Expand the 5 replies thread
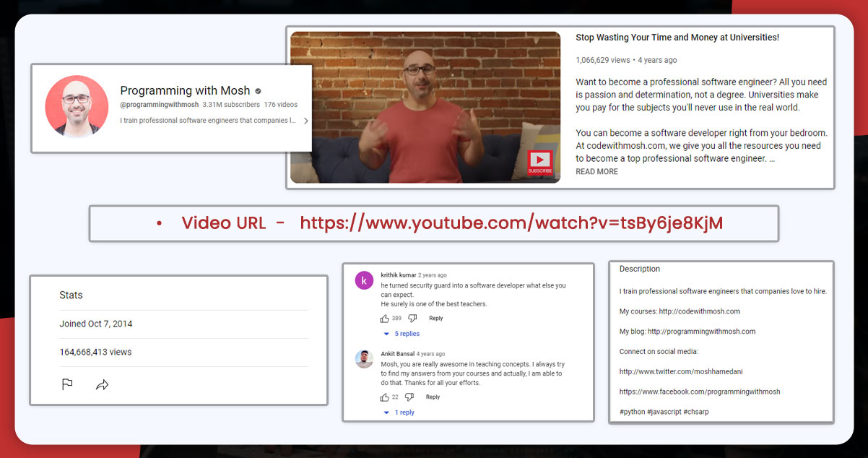The height and width of the screenshot is (458, 868). 402,334
